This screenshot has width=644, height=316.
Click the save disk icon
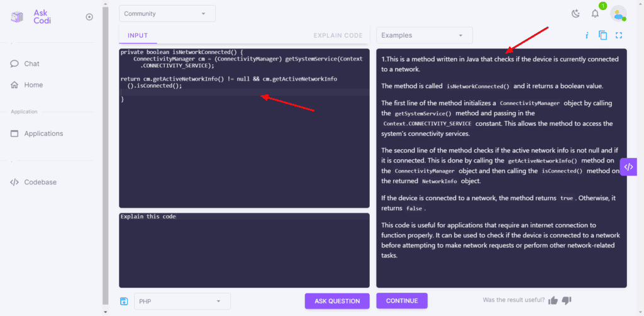(x=124, y=301)
